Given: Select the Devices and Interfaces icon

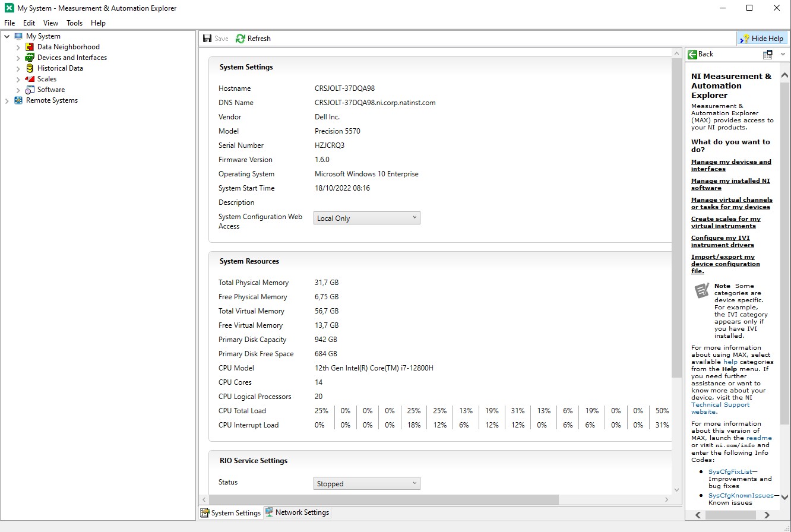Looking at the screenshot, I should point(29,58).
